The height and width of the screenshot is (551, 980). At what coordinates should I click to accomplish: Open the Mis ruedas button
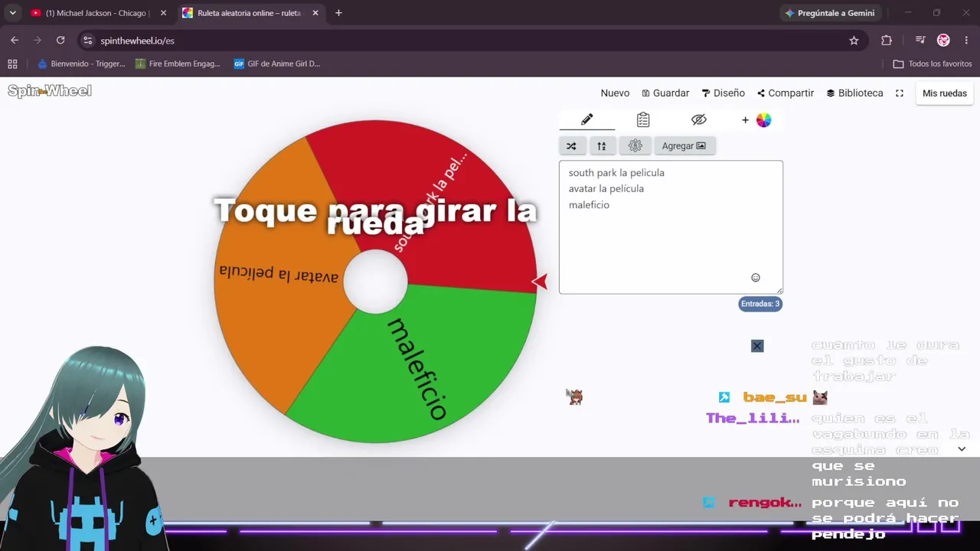[945, 93]
